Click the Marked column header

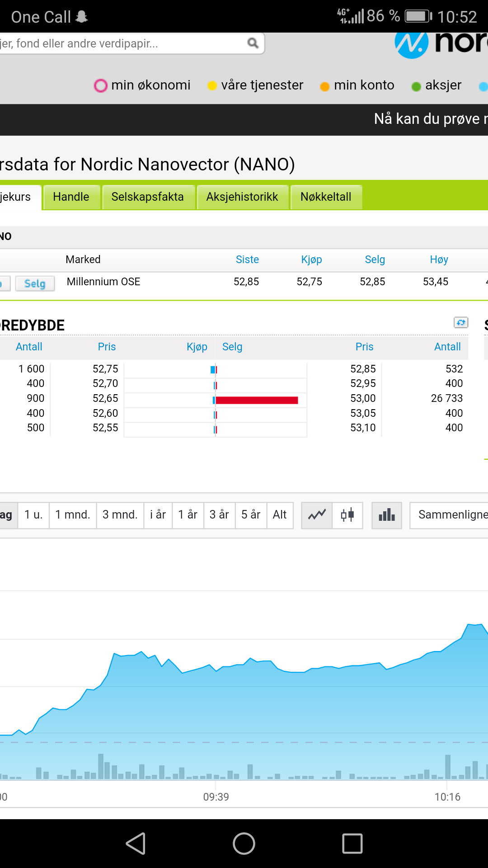(83, 259)
